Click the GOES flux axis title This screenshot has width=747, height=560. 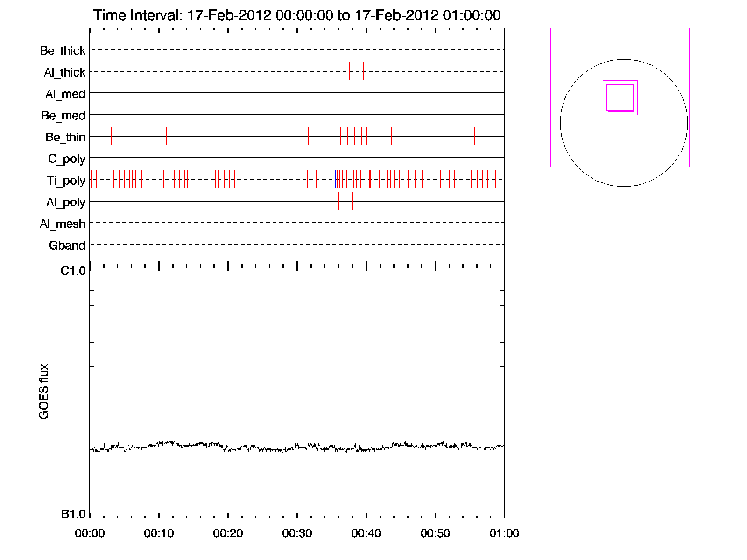(x=44, y=392)
